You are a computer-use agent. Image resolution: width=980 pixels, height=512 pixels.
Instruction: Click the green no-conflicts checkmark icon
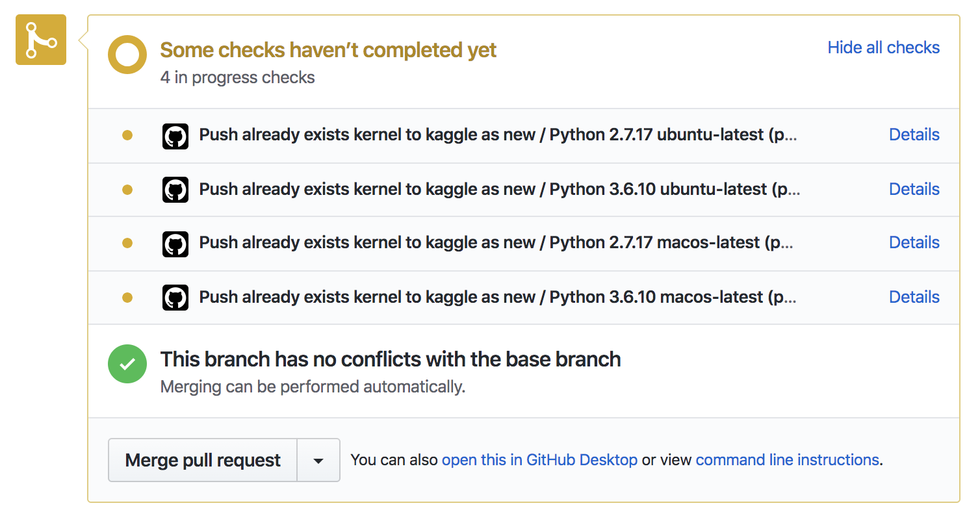point(127,364)
